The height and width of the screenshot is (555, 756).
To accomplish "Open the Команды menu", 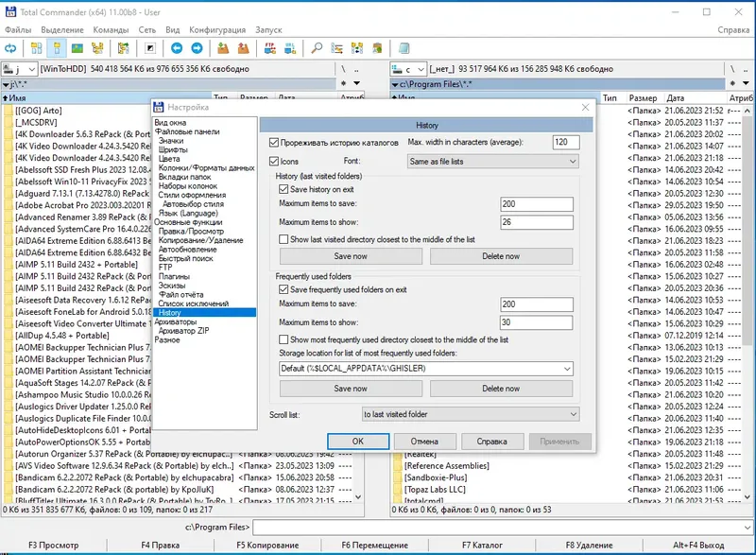I will tap(111, 29).
